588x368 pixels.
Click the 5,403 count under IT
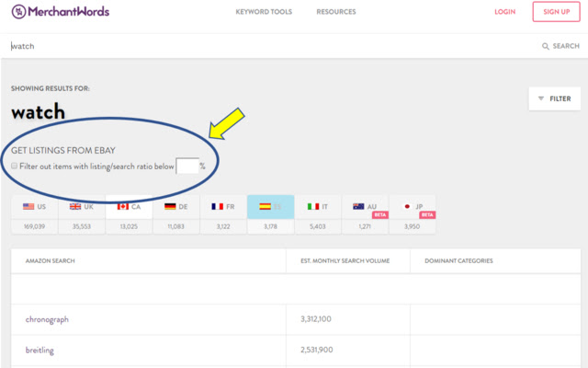[318, 226]
